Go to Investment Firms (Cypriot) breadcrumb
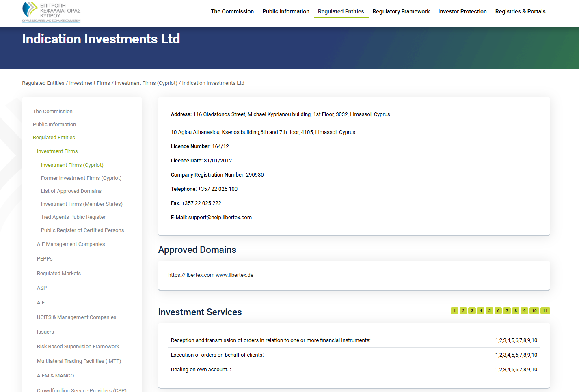Viewport: 579px width, 392px height. 146,83
